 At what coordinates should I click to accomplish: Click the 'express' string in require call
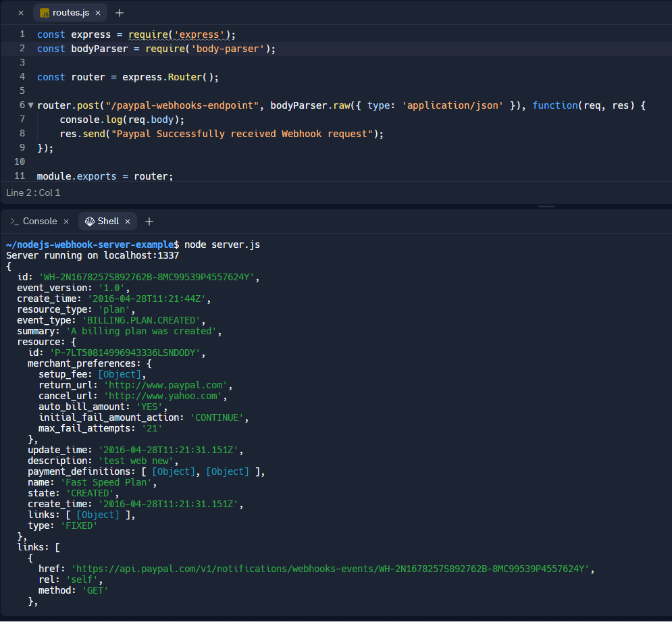point(199,34)
